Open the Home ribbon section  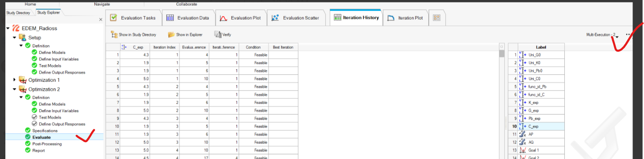click(30, 4)
